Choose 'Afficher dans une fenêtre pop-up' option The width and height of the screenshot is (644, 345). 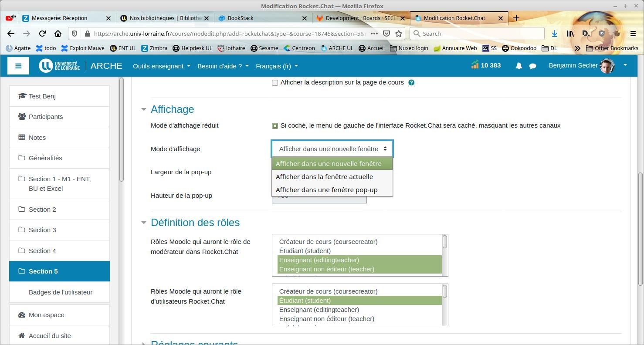pos(326,190)
